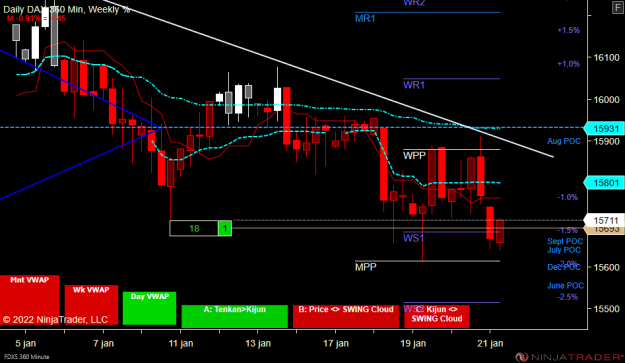Click the A: Tenkan>Kijun green panel
The image size is (625, 363).
click(234, 316)
